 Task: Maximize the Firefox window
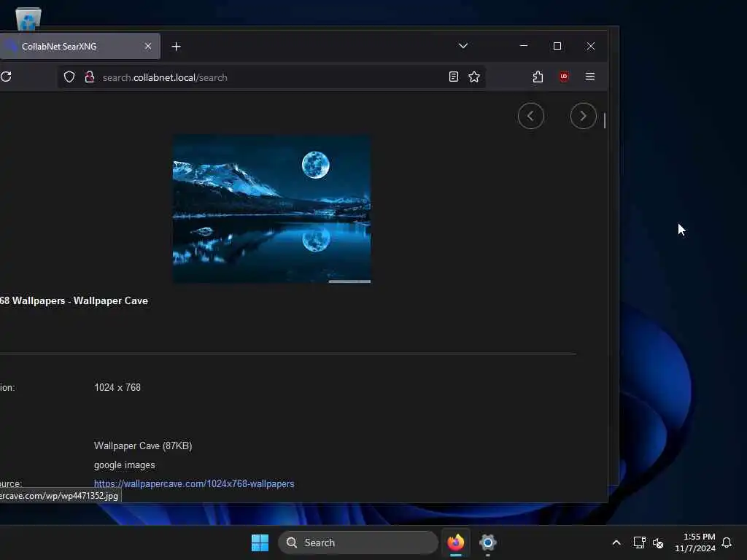tap(557, 46)
